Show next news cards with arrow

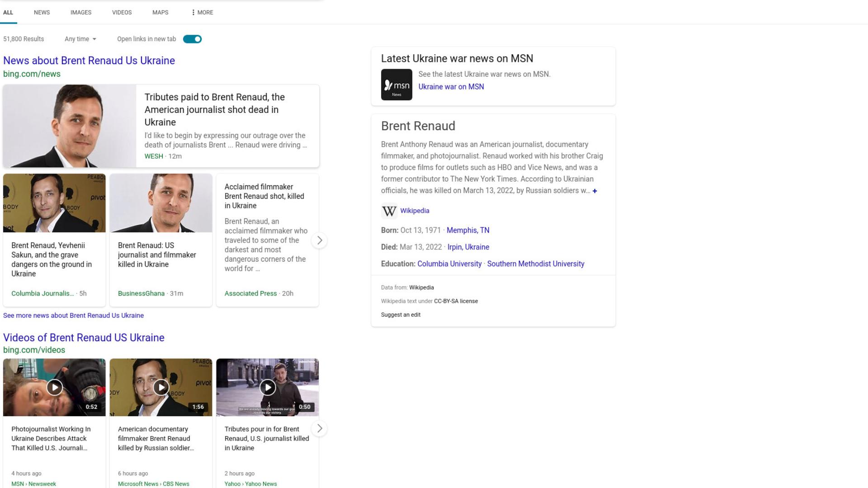(x=320, y=240)
